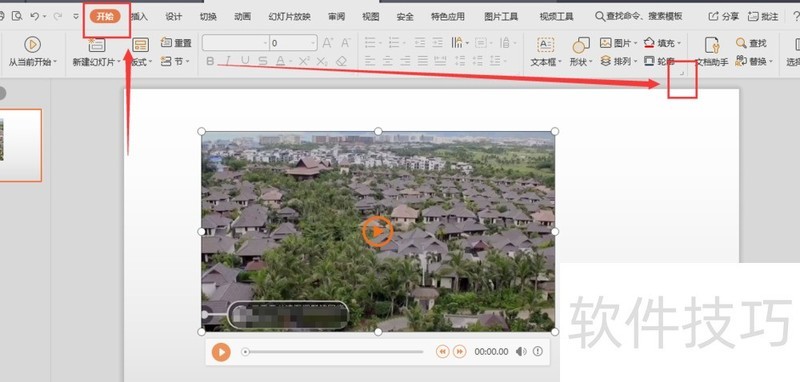Open the text direction dropdown
Image resolution: width=800 pixels, height=382 pixels.
pyautogui.click(x=460, y=43)
